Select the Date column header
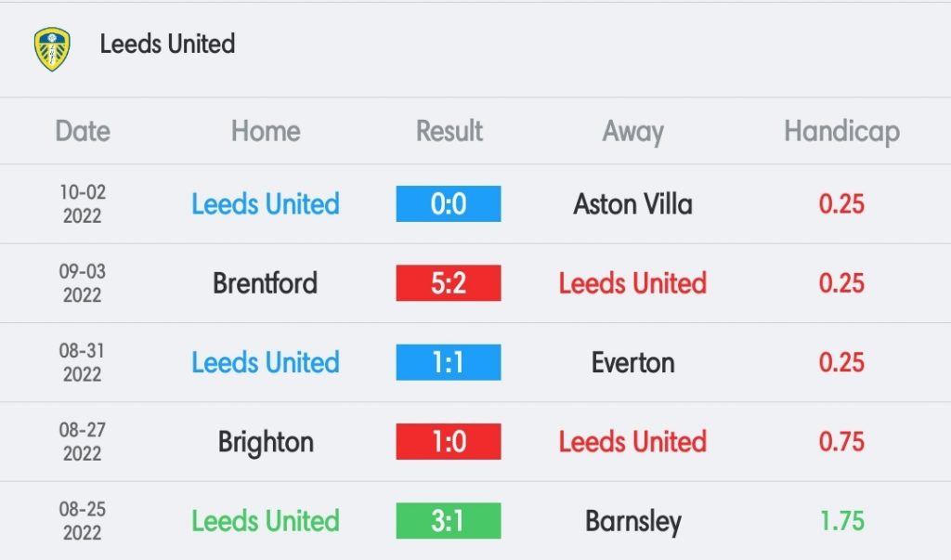This screenshot has width=951, height=560. tap(83, 131)
